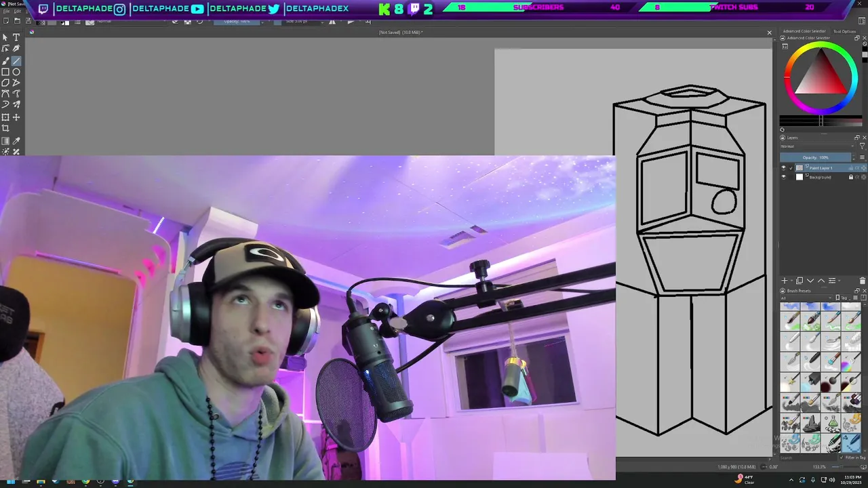Open the layer filter funnel menu
Image resolution: width=868 pixels, height=488 pixels.
click(863, 146)
